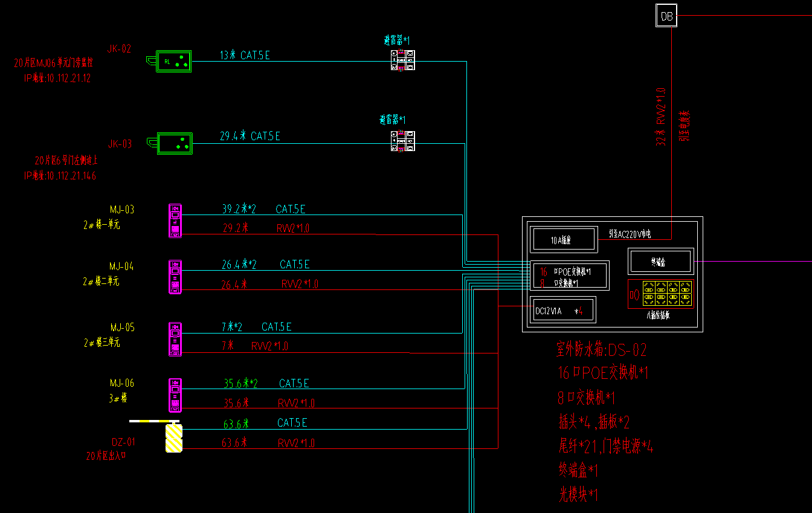Click the 2#楼一单元 yellow label
This screenshot has height=513, width=812.
(x=101, y=225)
